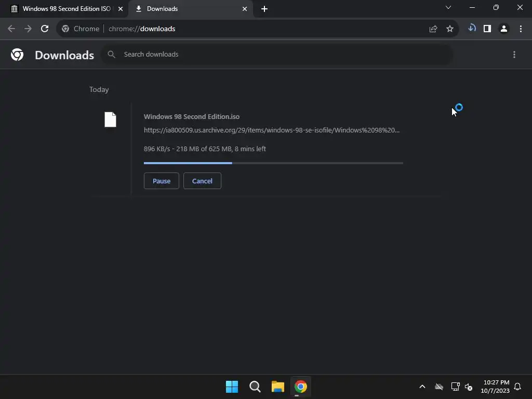Open the Windows Start menu
Viewport: 532px width, 399px height.
(232, 387)
